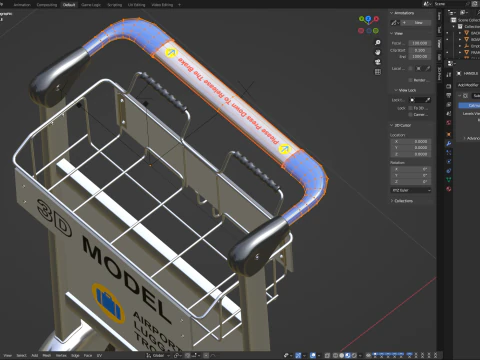Open the Particles properties tab
Image resolution: width=480 pixels, height=360 pixels.
coord(449,153)
